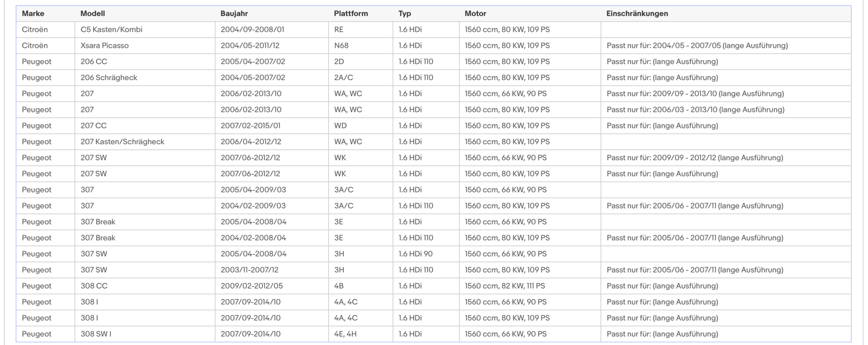The width and height of the screenshot is (868, 345).
Task: Click the 206 CC model cell
Action: point(145,62)
